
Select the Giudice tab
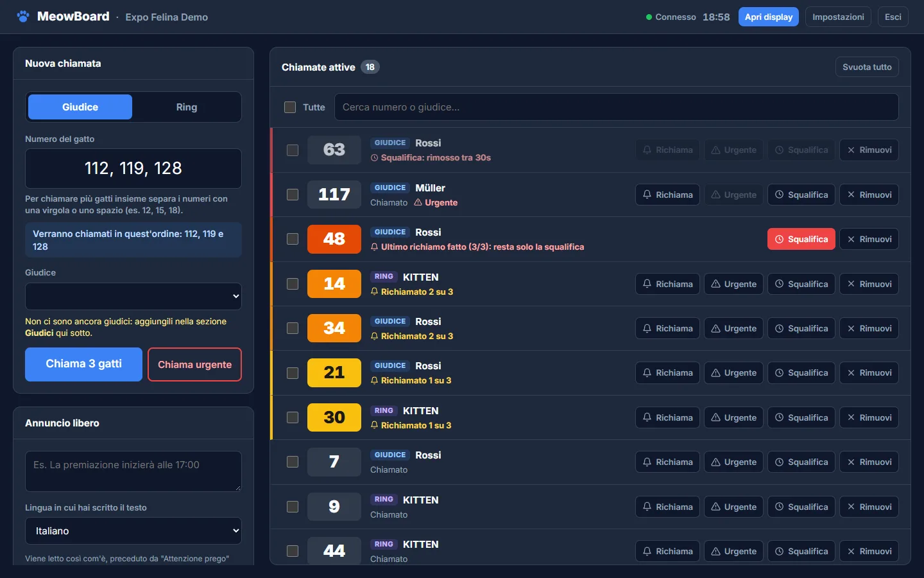point(80,107)
